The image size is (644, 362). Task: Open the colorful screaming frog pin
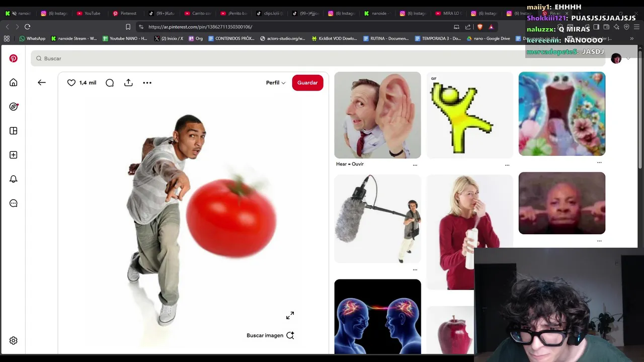click(x=562, y=114)
